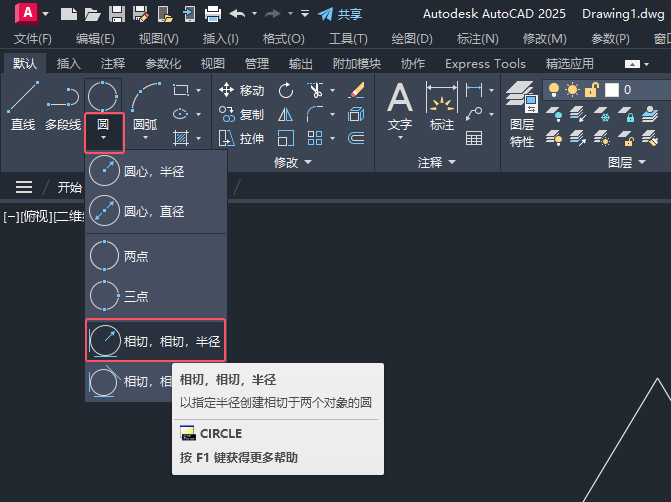Click the circle tool icon above 圆
The image size is (671, 502).
pyautogui.click(x=103, y=96)
